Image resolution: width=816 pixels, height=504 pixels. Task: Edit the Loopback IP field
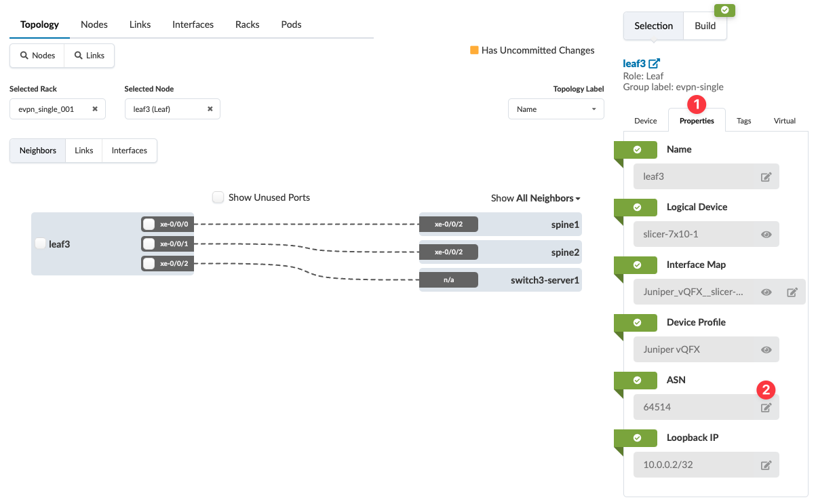766,465
